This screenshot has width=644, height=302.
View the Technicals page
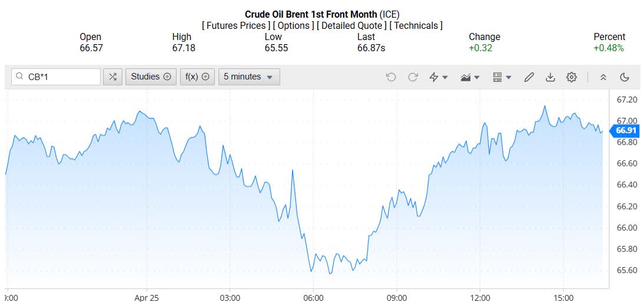[x=416, y=25]
